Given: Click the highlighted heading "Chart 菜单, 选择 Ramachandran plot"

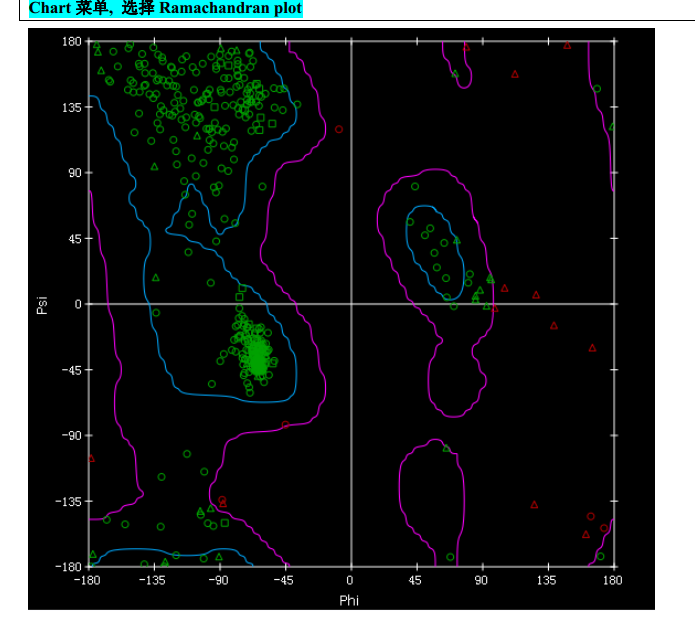Looking at the screenshot, I should [x=165, y=8].
